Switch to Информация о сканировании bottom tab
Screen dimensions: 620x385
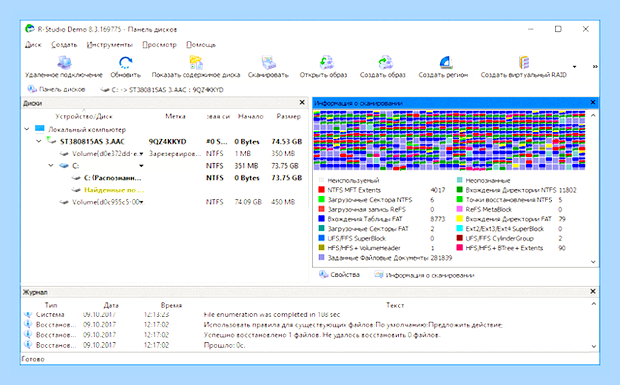(x=424, y=275)
